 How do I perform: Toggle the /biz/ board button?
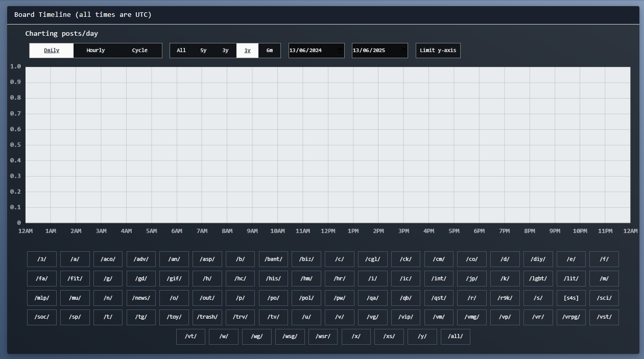tap(306, 259)
